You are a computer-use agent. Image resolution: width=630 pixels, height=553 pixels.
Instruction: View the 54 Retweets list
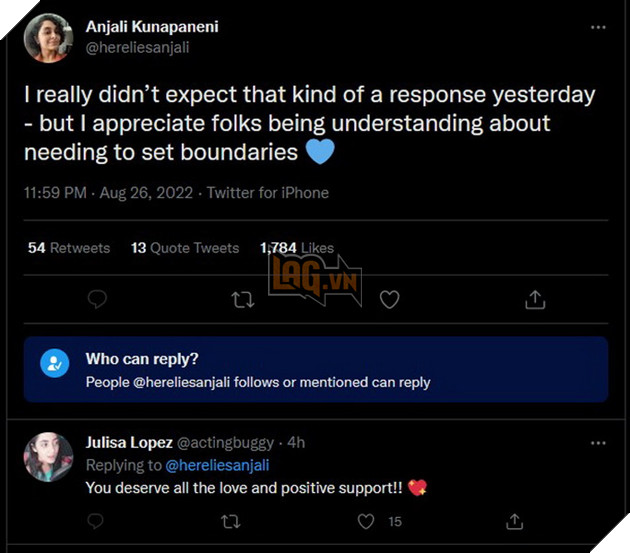tap(69, 247)
